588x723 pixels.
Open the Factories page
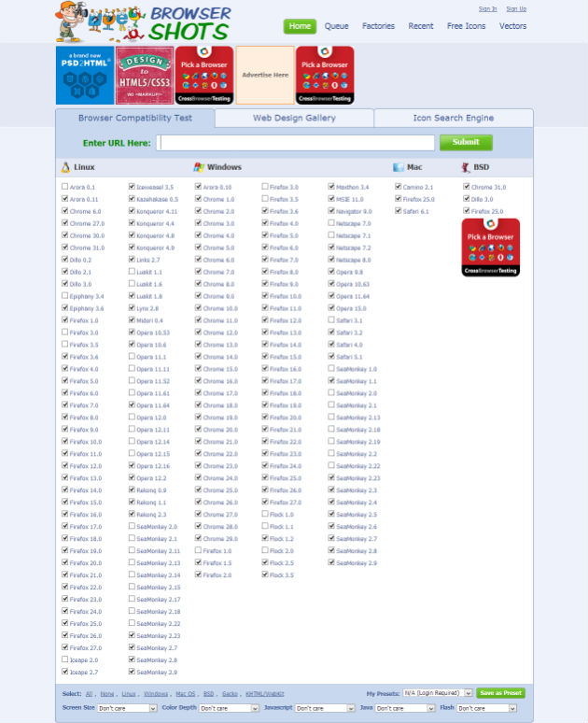378,26
